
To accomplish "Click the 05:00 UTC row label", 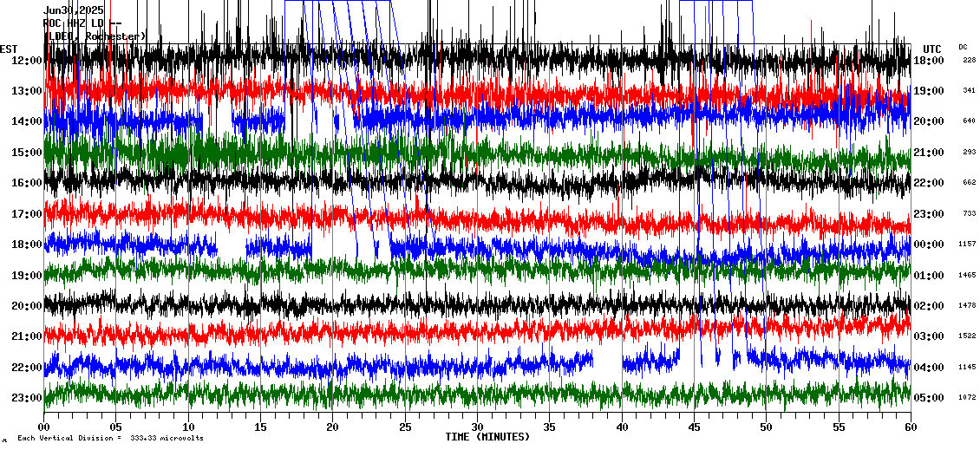I will coord(929,398).
